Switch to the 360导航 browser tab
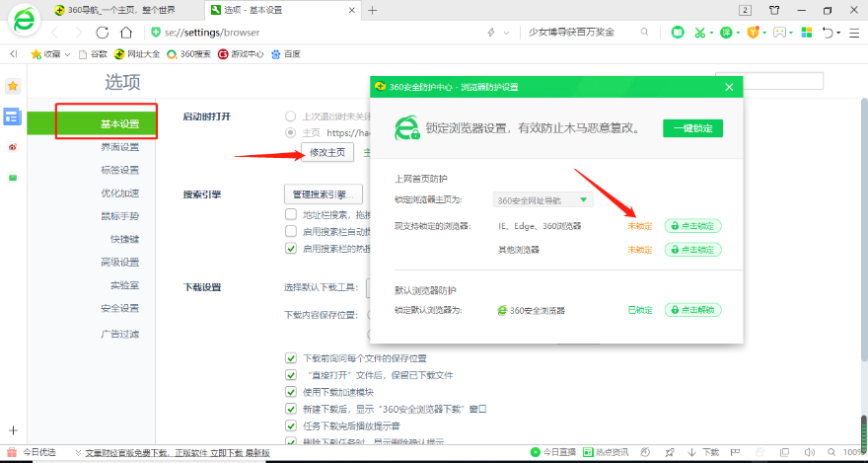Screen dimensions: 868x463 [133, 10]
